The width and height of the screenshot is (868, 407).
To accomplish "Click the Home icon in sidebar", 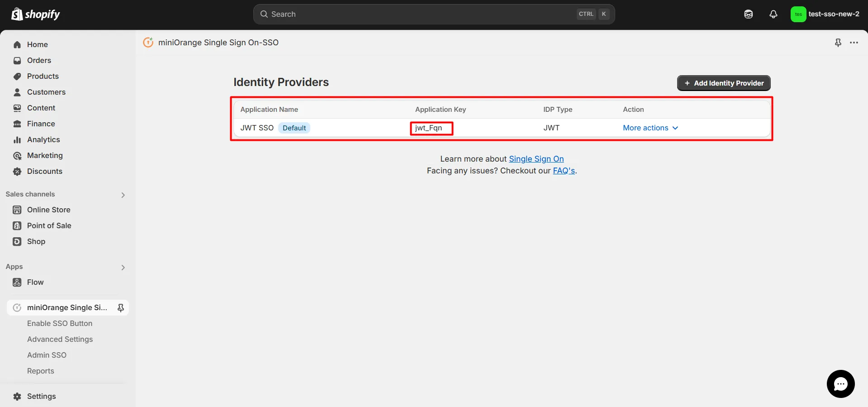I will pyautogui.click(x=17, y=44).
